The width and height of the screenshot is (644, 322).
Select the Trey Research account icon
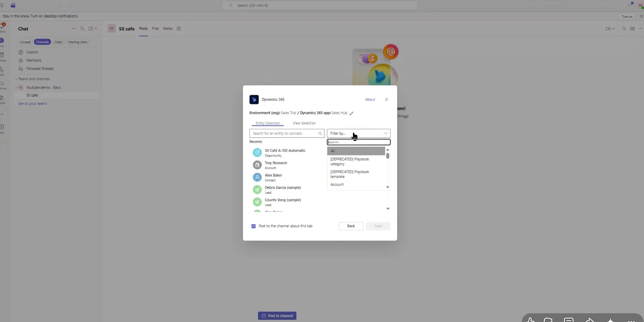point(257,165)
